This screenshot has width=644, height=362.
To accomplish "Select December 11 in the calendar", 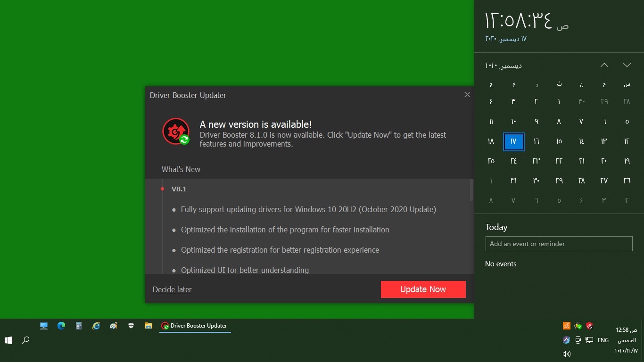I will click(x=491, y=122).
